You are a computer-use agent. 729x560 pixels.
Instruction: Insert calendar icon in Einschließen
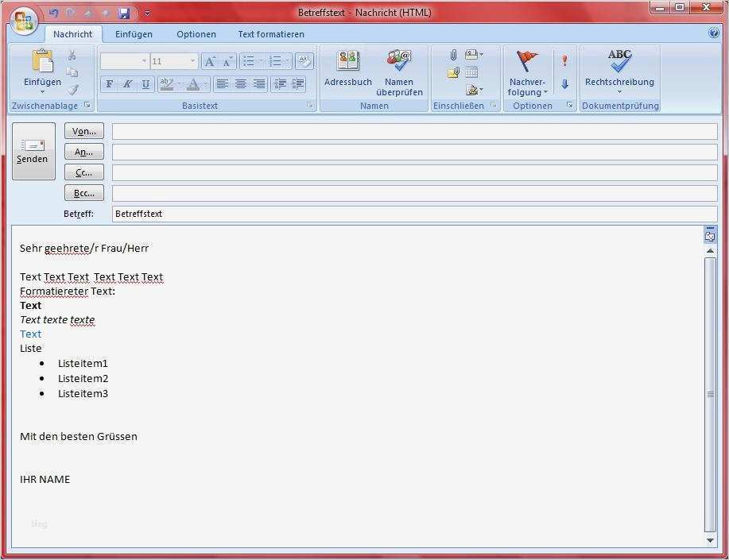coord(471,72)
